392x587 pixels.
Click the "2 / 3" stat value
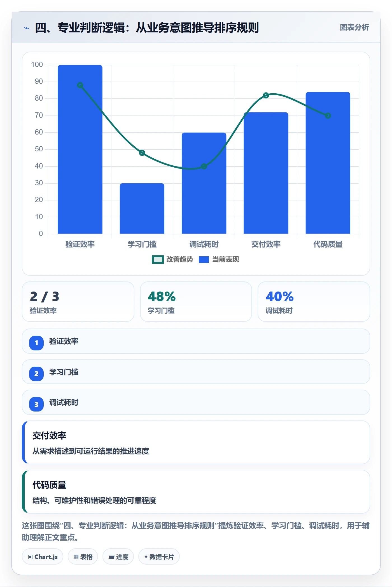tap(45, 297)
